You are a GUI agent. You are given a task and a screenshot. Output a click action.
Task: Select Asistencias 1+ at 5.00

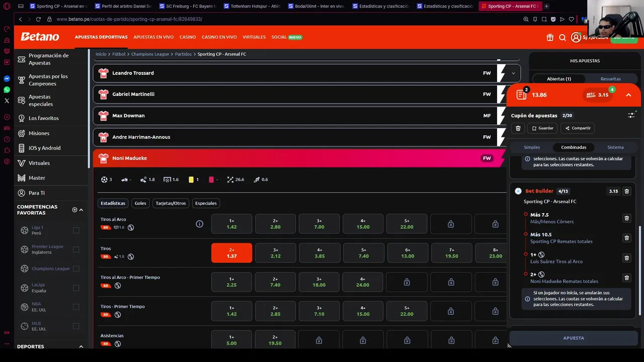coord(231,340)
